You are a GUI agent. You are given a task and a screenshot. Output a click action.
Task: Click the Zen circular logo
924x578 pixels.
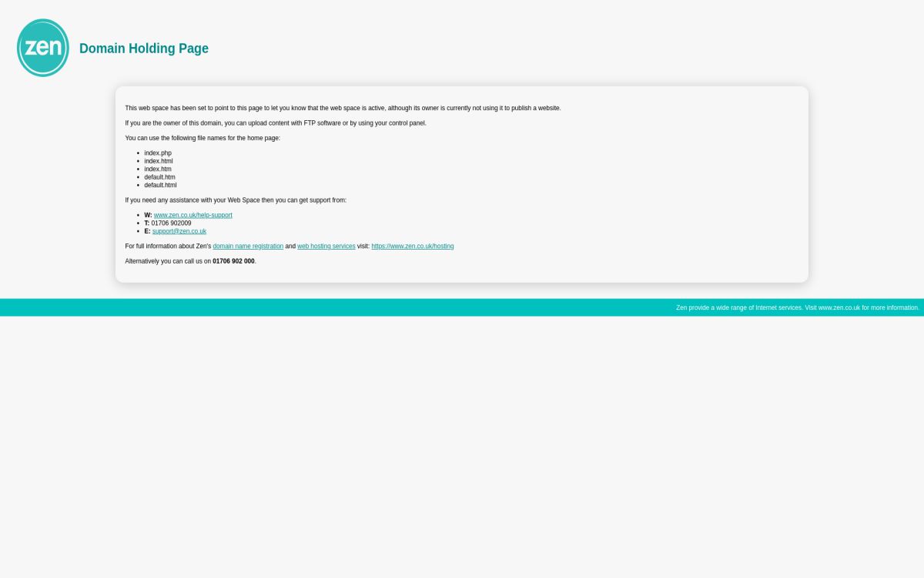pyautogui.click(x=43, y=48)
